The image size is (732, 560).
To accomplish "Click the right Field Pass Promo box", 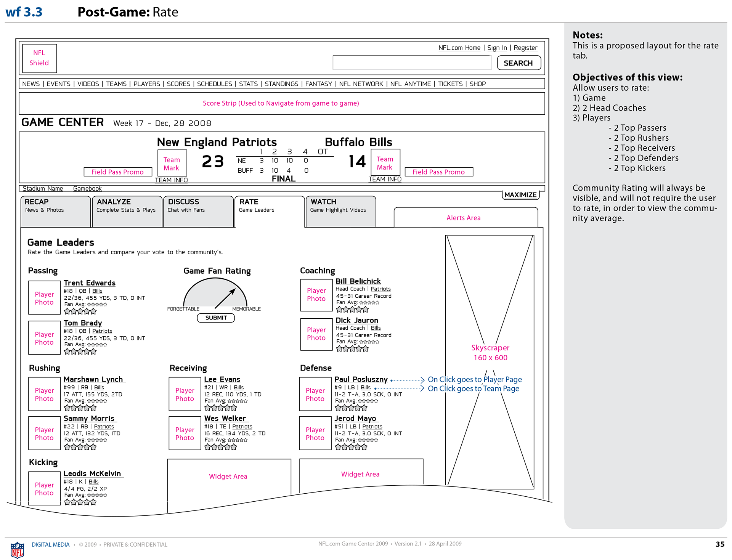I will 439,172.
